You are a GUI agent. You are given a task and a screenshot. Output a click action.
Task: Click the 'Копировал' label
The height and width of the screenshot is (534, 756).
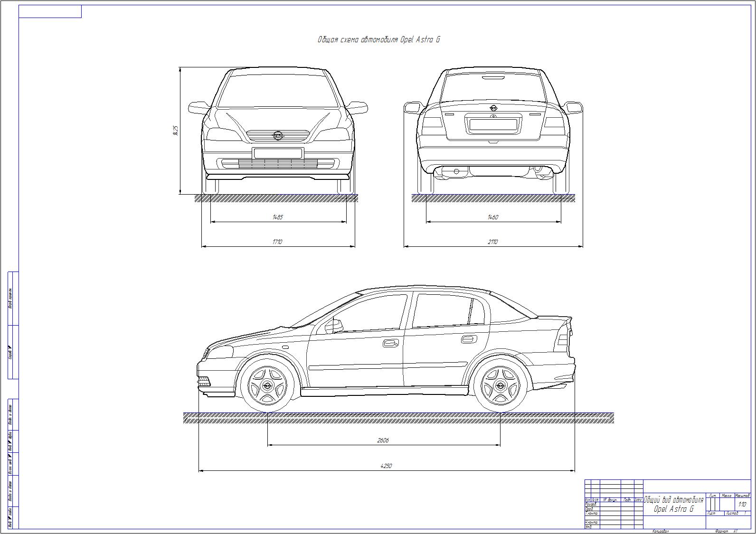pyautogui.click(x=661, y=531)
